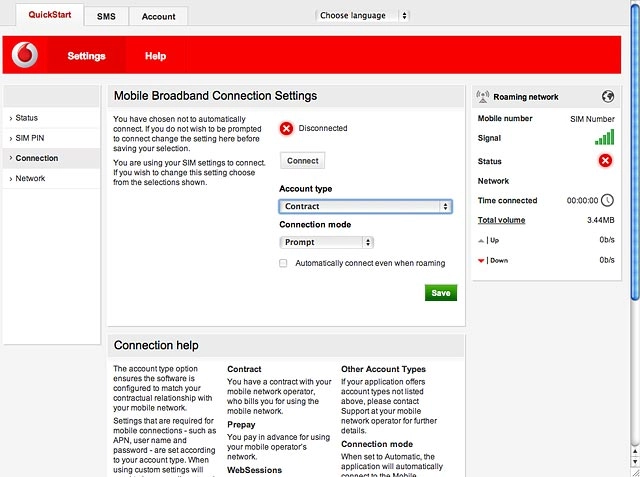Switch to the Account tab

(x=158, y=16)
